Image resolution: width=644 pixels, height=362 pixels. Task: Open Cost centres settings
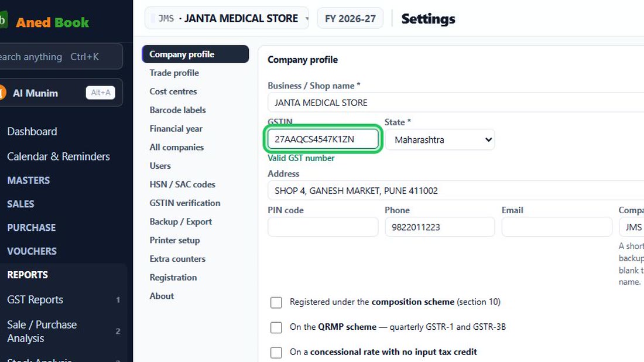[x=173, y=91]
